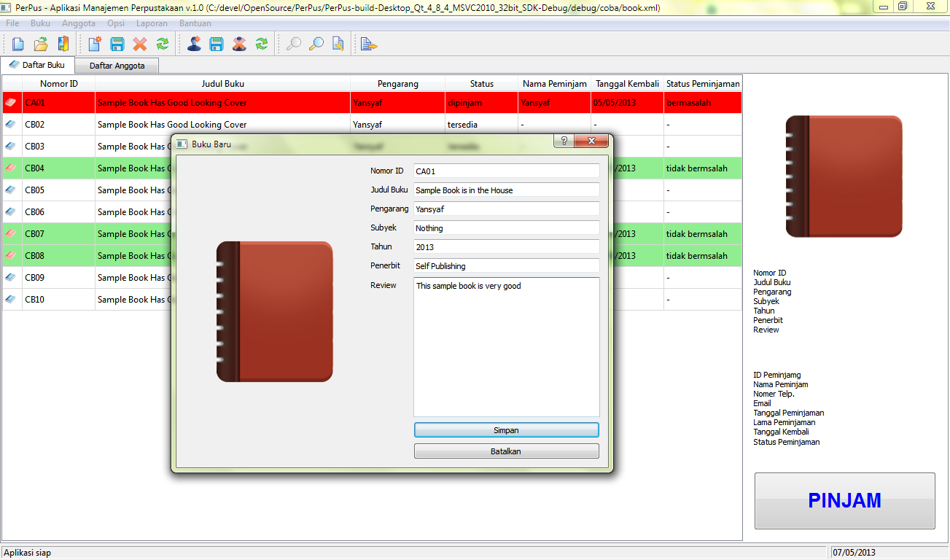Viewport: 950px width, 560px height.
Task: Delete member using crossed-out person icon
Action: (239, 44)
